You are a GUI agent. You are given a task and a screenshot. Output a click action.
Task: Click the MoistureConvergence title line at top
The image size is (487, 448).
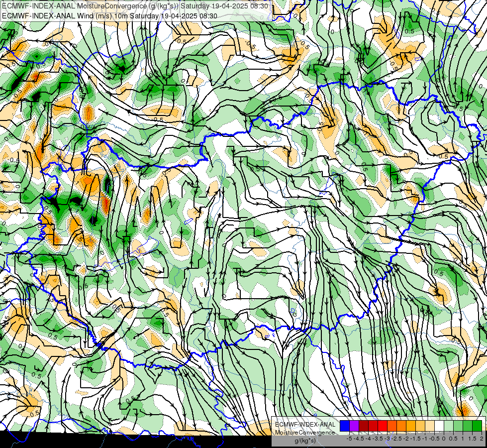(136, 6)
